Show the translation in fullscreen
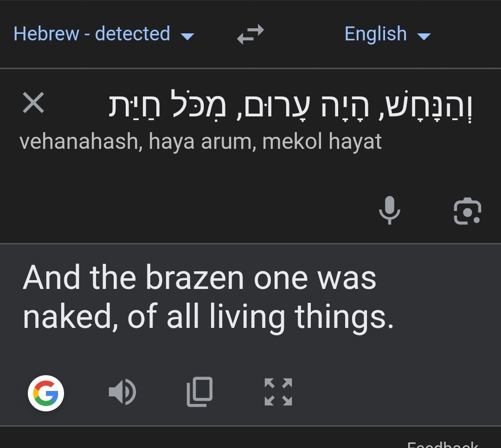The image size is (501, 448). click(278, 392)
